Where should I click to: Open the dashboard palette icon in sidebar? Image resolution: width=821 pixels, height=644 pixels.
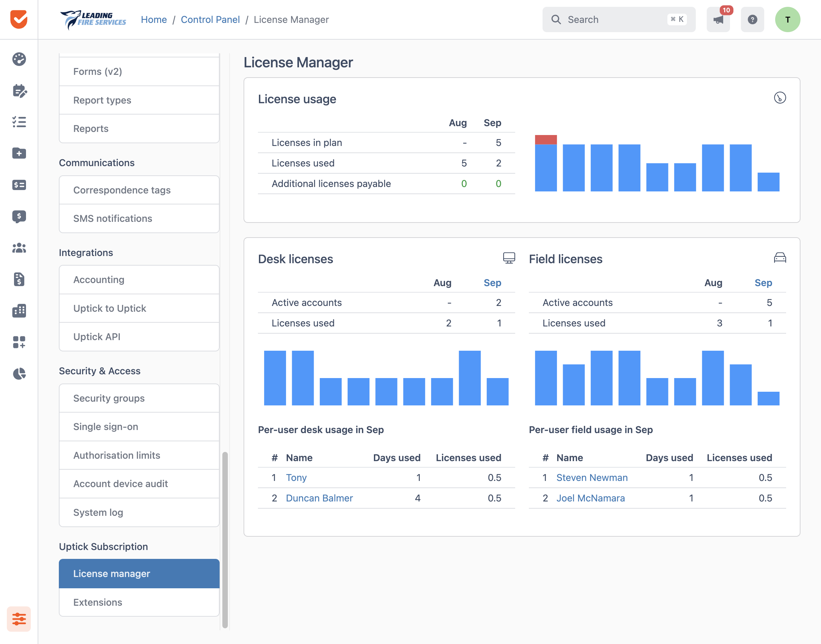(19, 59)
